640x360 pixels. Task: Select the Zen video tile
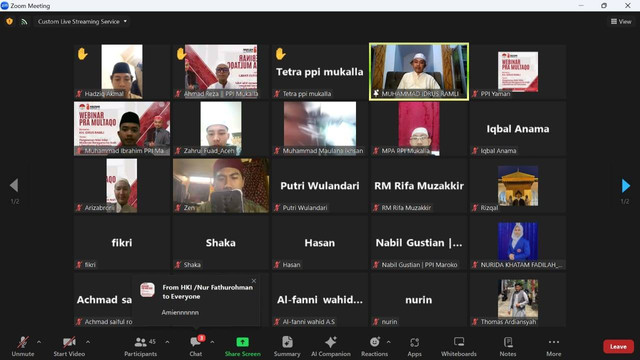221,186
